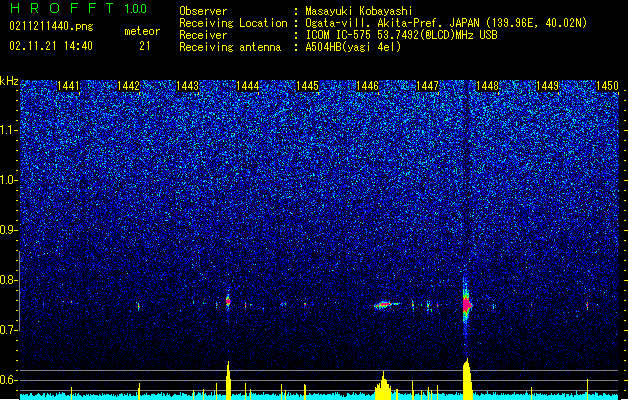Image resolution: width=629 pixels, height=400 pixels.
Task: Select observer name Masayuki Kobayashi
Action: coord(359,11)
